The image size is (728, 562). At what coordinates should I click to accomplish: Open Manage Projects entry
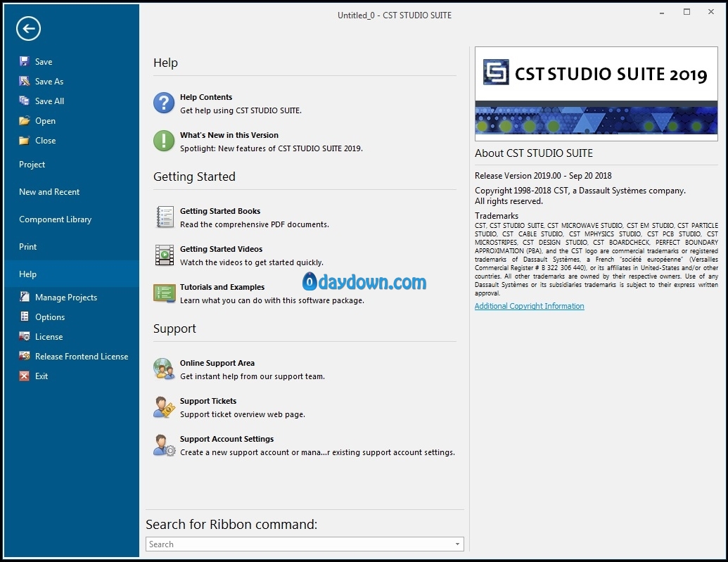[x=66, y=298]
